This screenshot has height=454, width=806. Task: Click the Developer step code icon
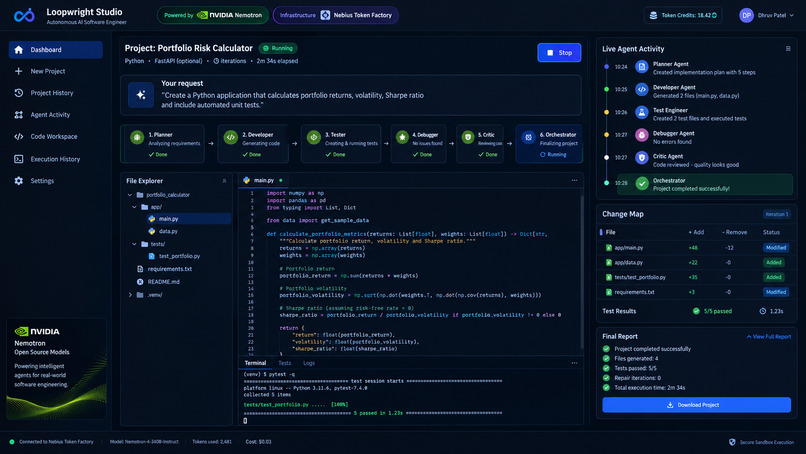[x=231, y=137]
